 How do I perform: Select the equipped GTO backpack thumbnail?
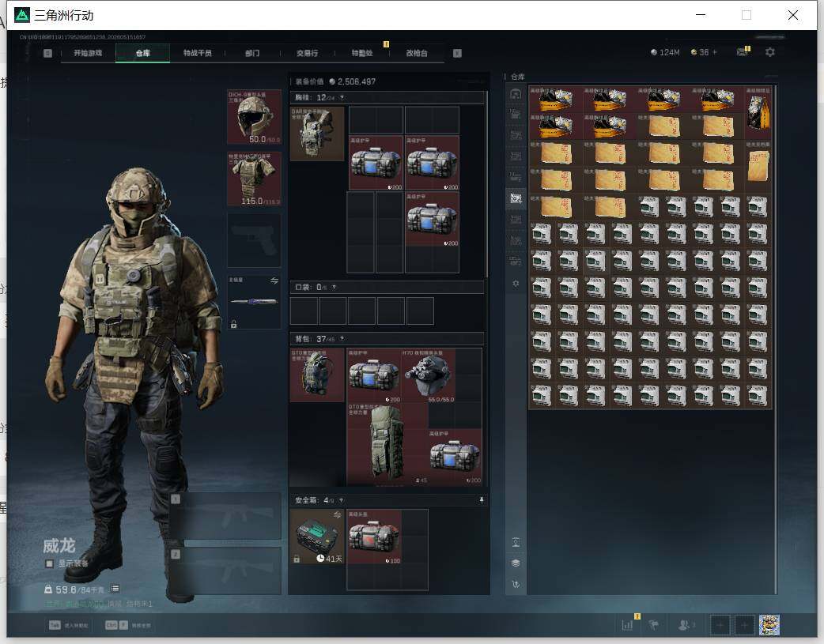tap(317, 375)
